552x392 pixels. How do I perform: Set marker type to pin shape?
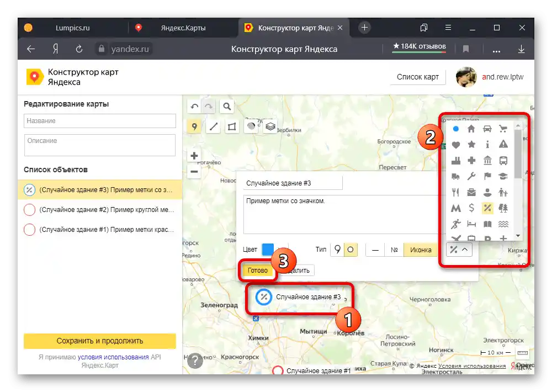(x=337, y=250)
